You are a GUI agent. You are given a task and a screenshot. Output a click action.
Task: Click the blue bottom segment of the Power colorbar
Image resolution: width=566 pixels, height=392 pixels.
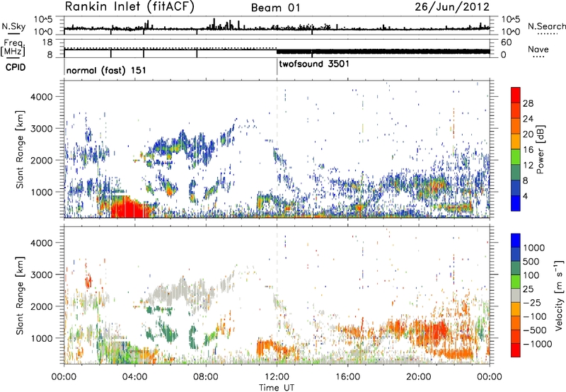tap(516, 203)
